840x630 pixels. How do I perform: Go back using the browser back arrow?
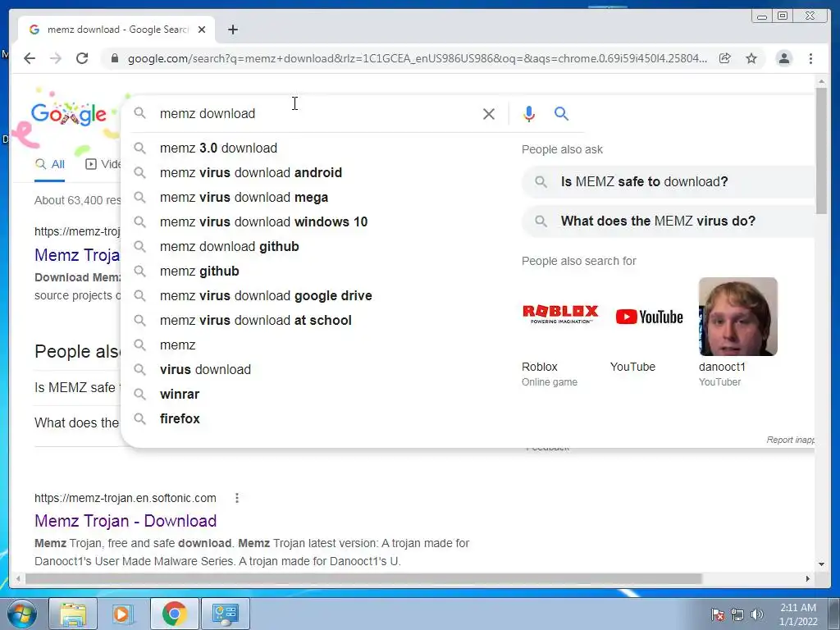pos(30,58)
